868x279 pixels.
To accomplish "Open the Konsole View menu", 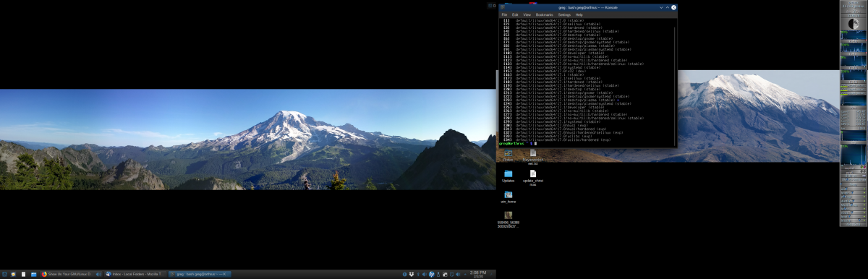I will tap(527, 14).
